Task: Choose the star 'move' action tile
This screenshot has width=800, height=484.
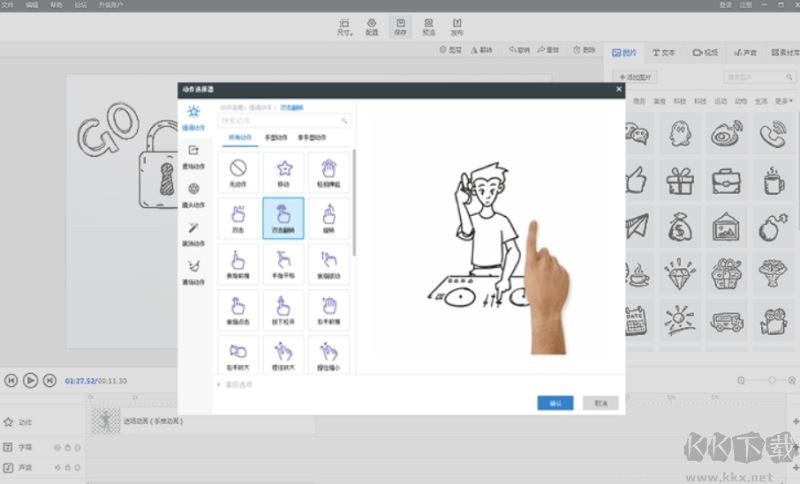Action: (284, 172)
